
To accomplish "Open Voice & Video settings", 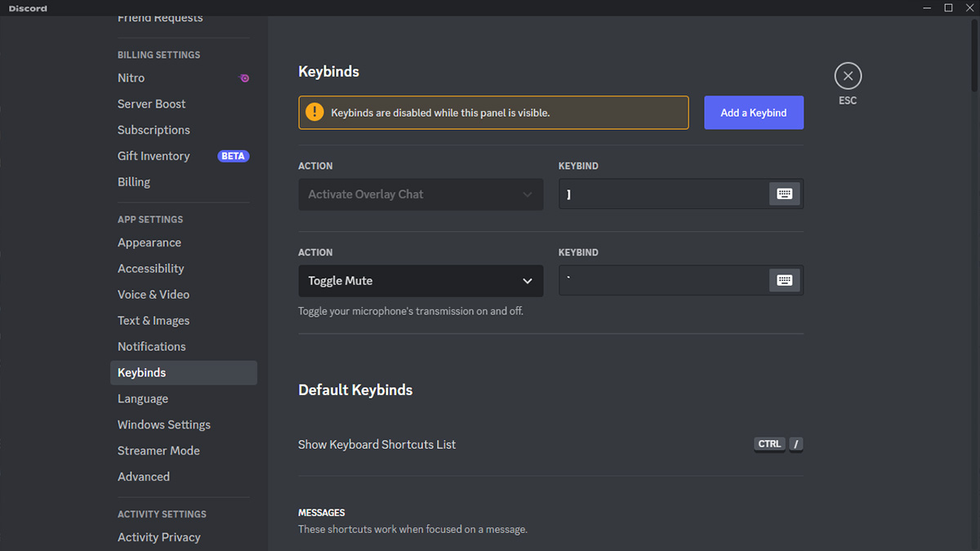I will 154,294.
